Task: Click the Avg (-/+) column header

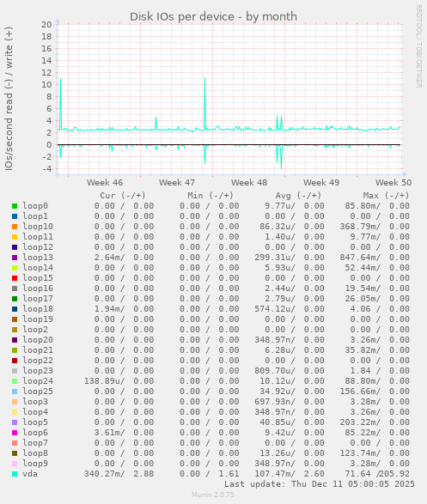Action: tap(298, 196)
